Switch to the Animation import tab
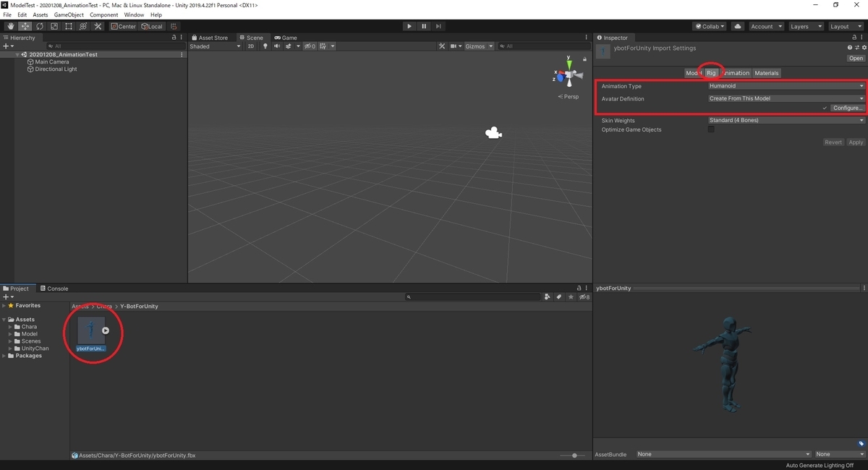The image size is (868, 470). [x=736, y=73]
